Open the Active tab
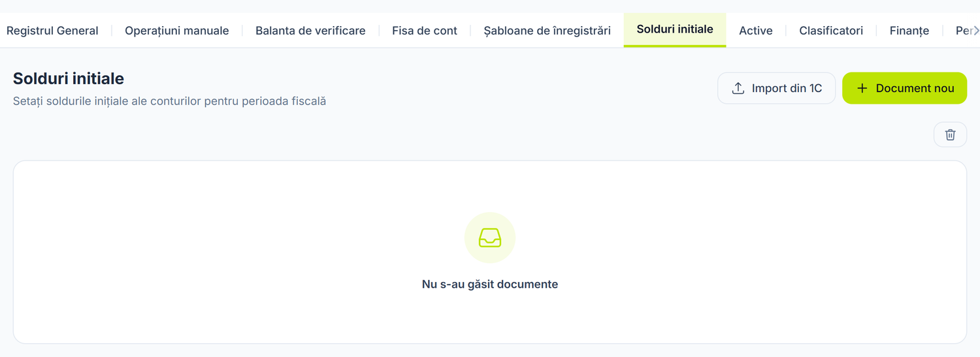Viewport: 980px width, 357px height. 756,31
